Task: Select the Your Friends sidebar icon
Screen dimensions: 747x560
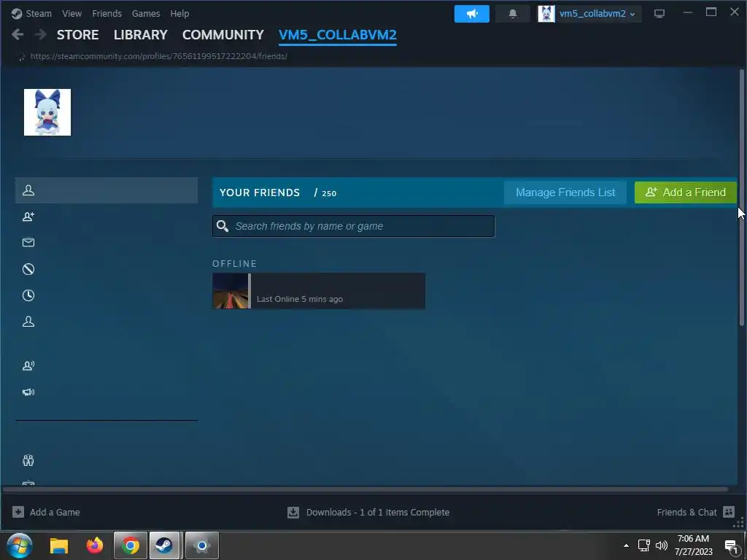Action: tap(28, 190)
